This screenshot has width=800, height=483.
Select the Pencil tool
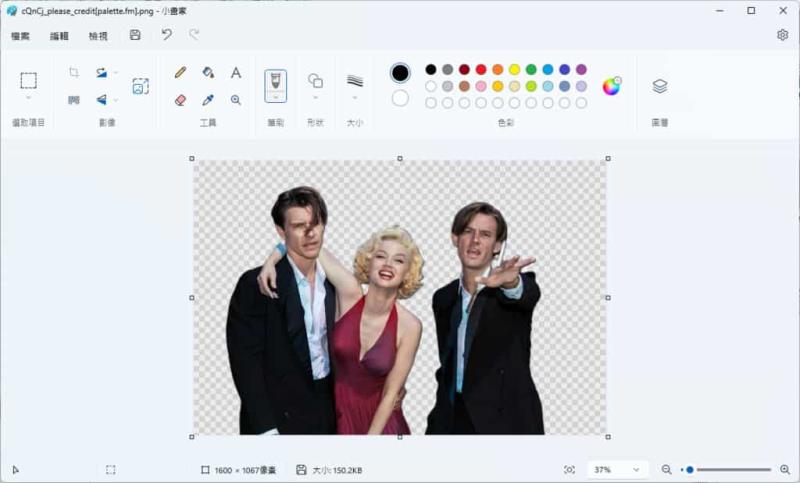click(180, 72)
